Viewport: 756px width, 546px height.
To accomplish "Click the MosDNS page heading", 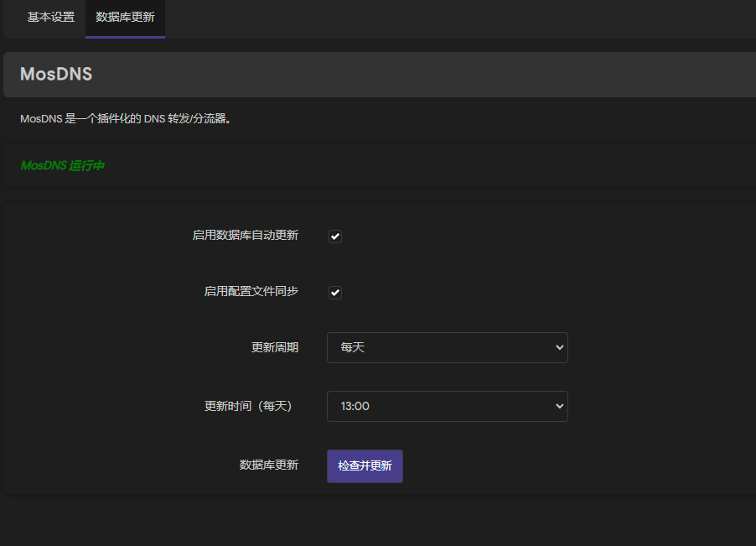I will pos(55,74).
